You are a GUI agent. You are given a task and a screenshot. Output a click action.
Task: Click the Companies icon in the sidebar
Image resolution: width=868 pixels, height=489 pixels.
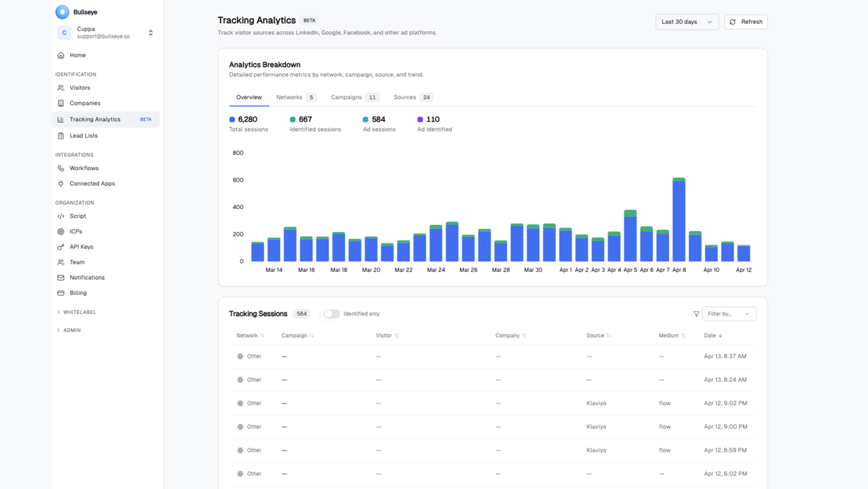click(x=61, y=103)
